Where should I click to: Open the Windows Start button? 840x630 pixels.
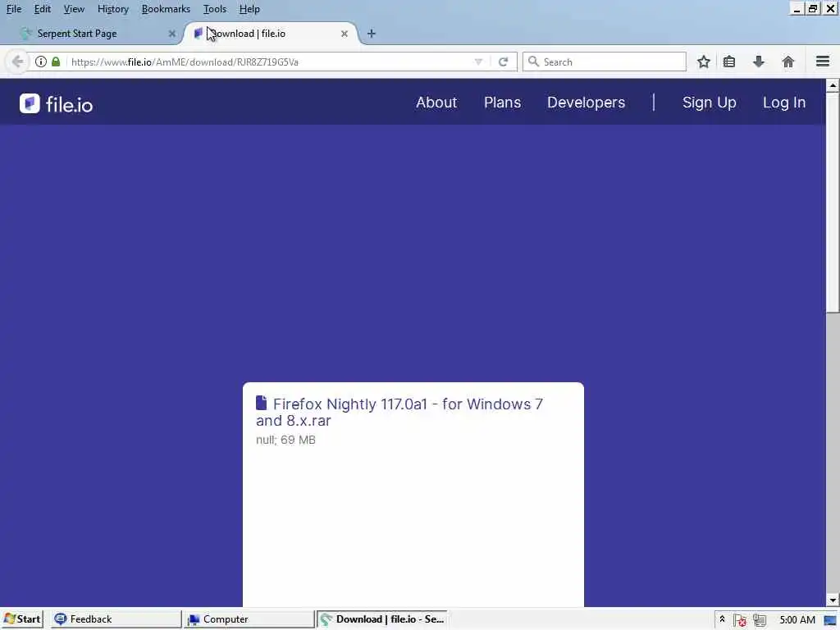(22, 619)
